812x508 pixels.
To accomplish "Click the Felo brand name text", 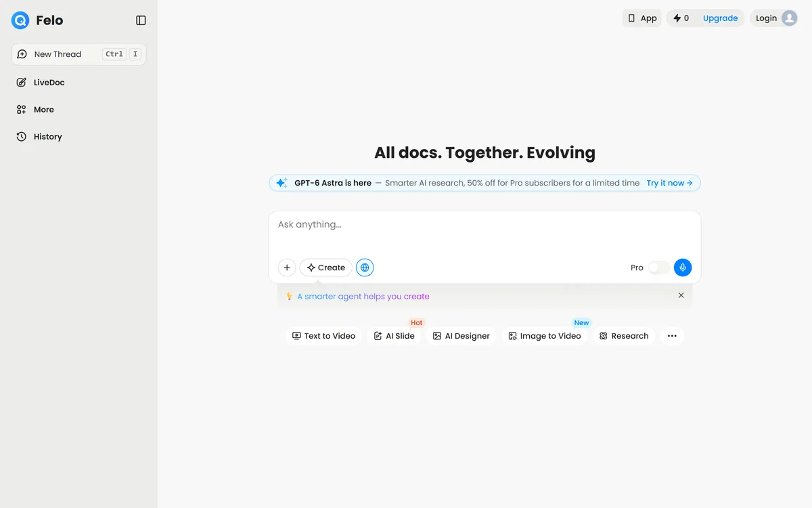I will click(49, 20).
